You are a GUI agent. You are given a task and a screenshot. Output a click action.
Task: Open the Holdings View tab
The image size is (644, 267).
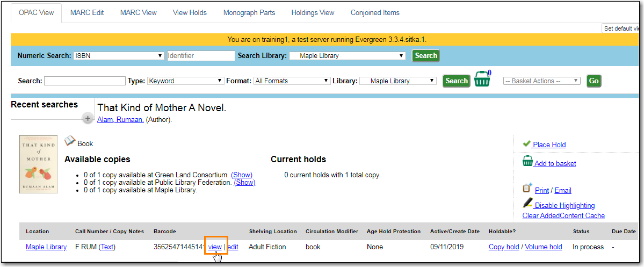point(313,12)
